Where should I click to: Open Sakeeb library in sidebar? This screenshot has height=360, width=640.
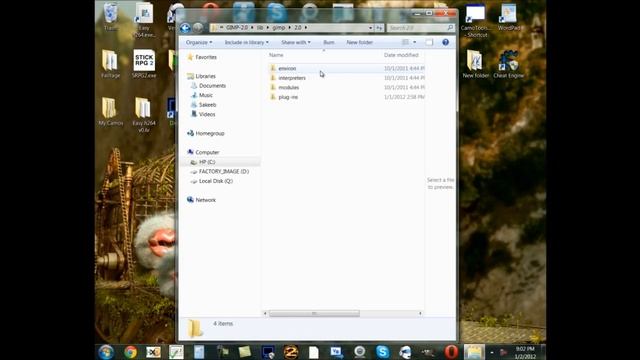pyautogui.click(x=207, y=105)
